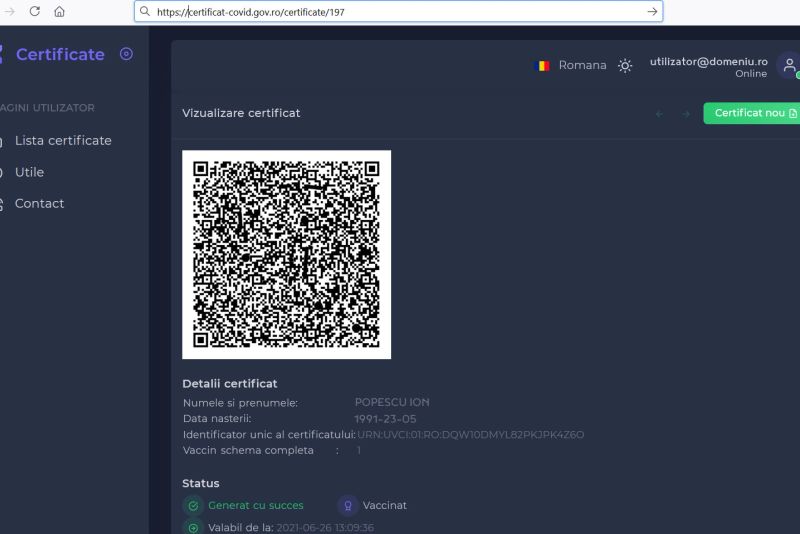This screenshot has width=800, height=534.
Task: Click the Certificate logo title
Action: (x=60, y=54)
